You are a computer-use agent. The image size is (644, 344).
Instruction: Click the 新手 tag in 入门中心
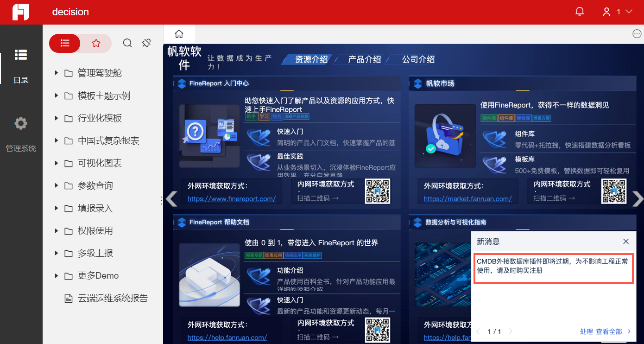(251, 117)
